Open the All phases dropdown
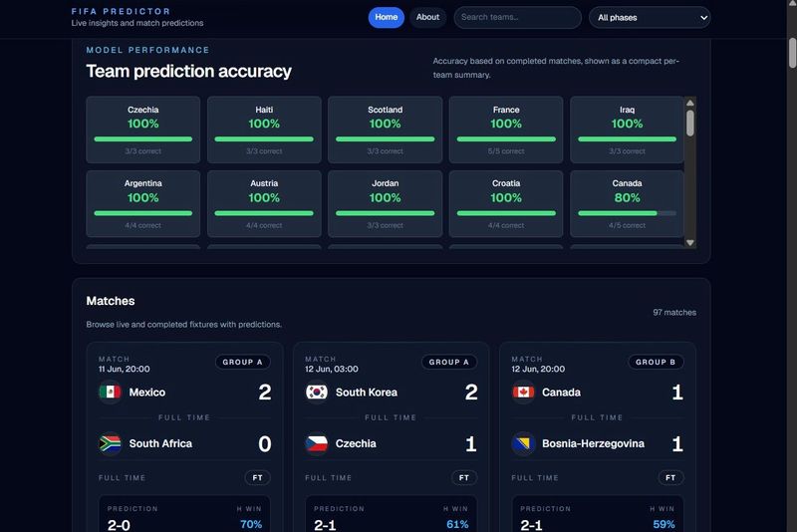 (650, 17)
